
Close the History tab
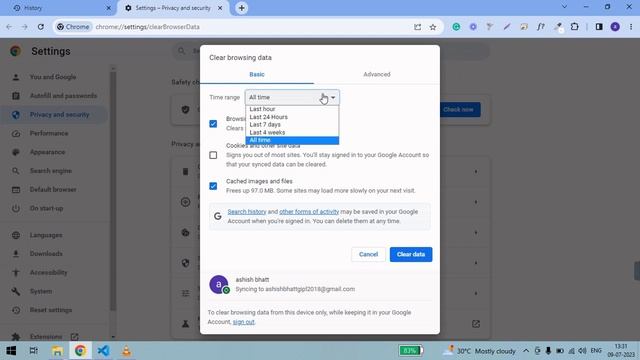coord(109,8)
